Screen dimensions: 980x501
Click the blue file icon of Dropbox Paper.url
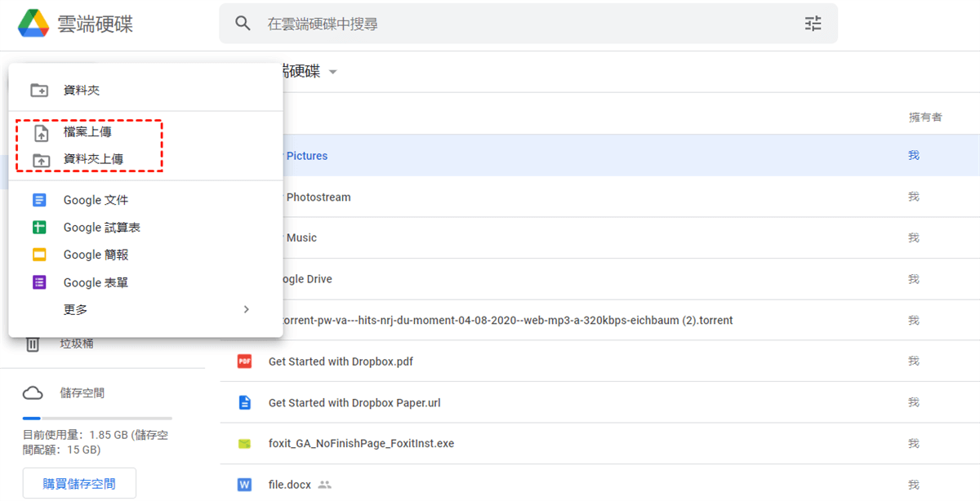(244, 402)
